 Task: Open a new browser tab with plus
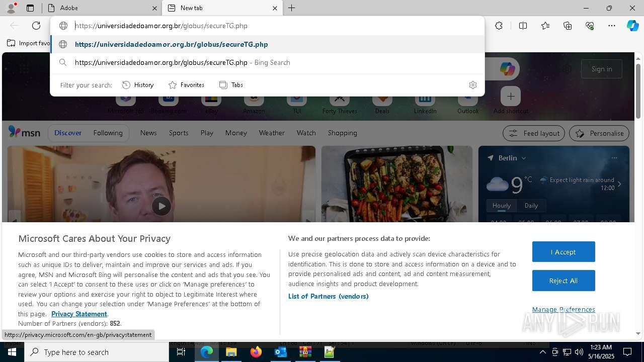click(291, 8)
